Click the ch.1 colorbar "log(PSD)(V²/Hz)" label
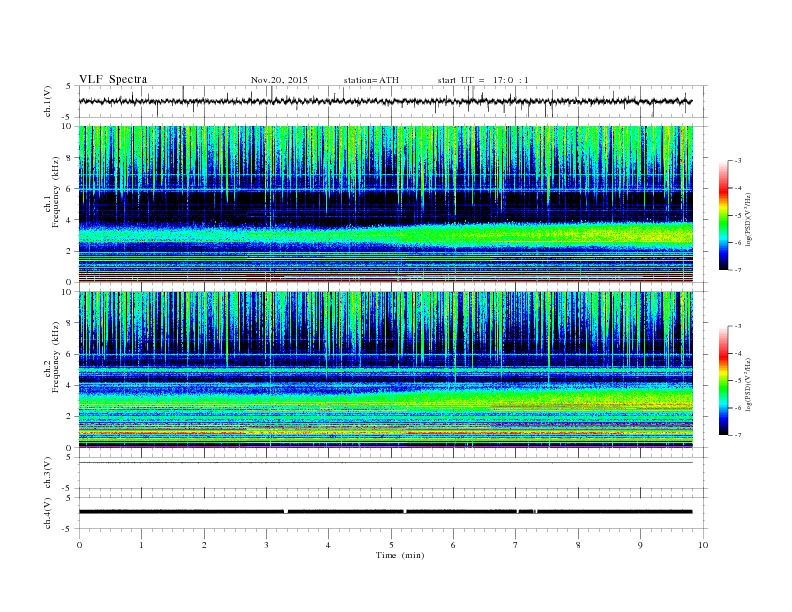The image size is (792, 612). 748,218
